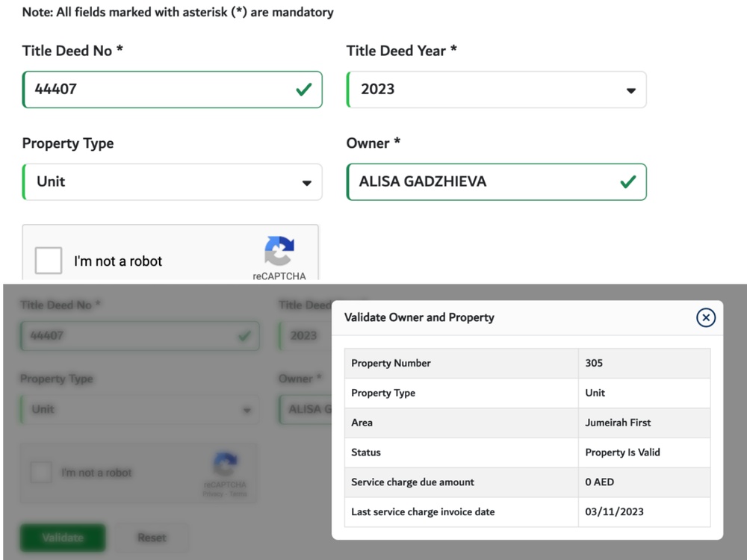Expand the dimmed Property Type dropdown arrow
The width and height of the screenshot is (747, 560).
(x=247, y=410)
